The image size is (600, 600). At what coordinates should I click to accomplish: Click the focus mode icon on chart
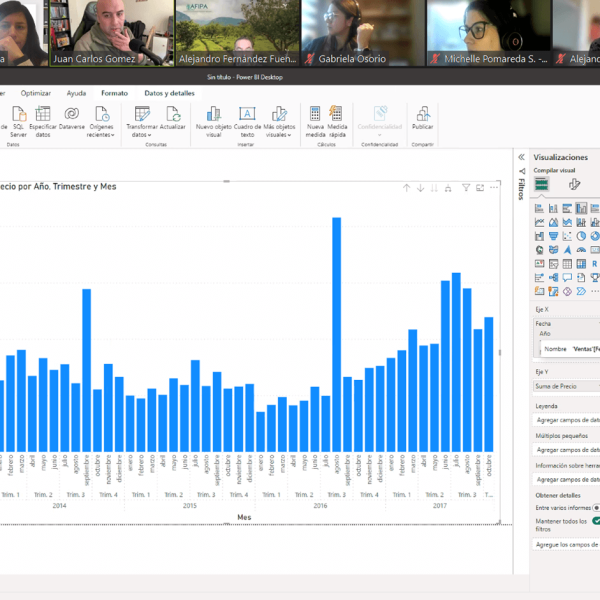coord(481,187)
